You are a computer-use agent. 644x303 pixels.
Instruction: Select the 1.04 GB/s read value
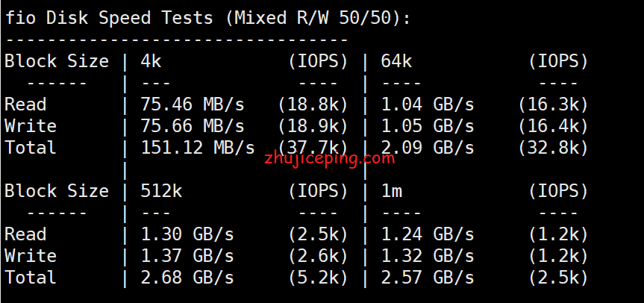click(x=428, y=104)
